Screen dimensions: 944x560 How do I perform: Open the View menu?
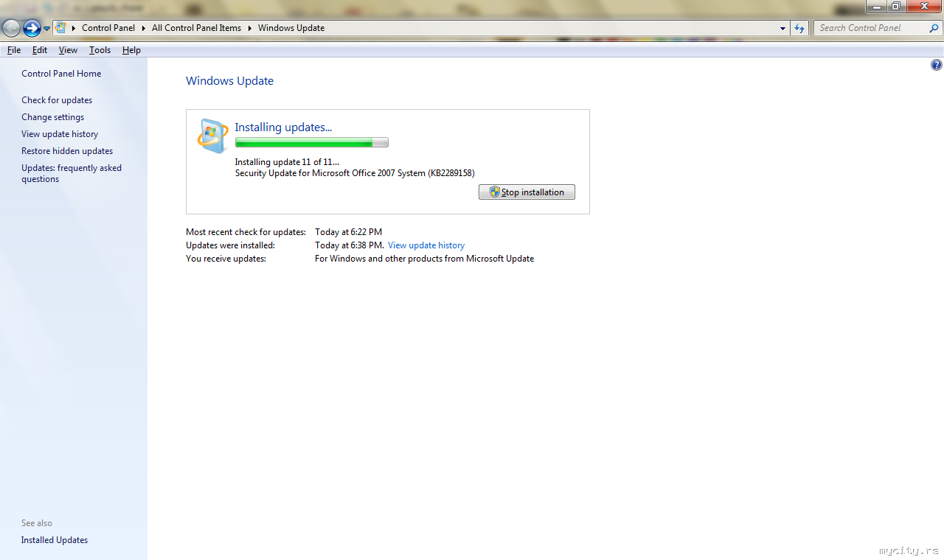68,50
